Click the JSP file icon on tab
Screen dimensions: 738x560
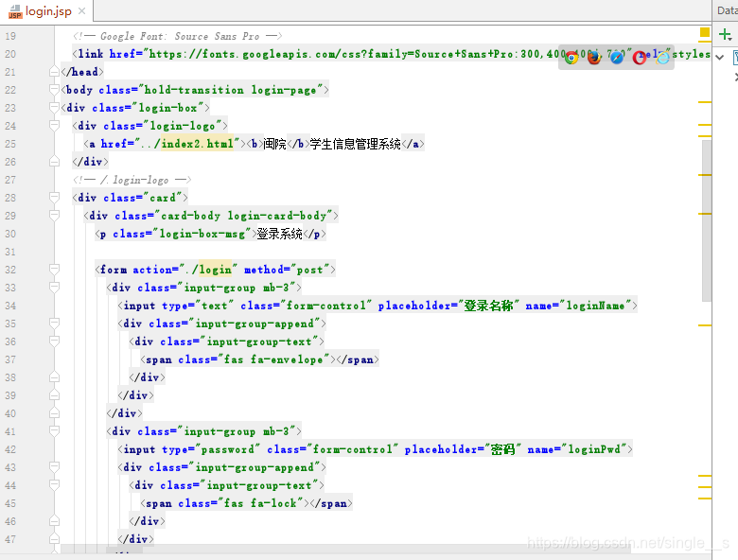click(15, 11)
